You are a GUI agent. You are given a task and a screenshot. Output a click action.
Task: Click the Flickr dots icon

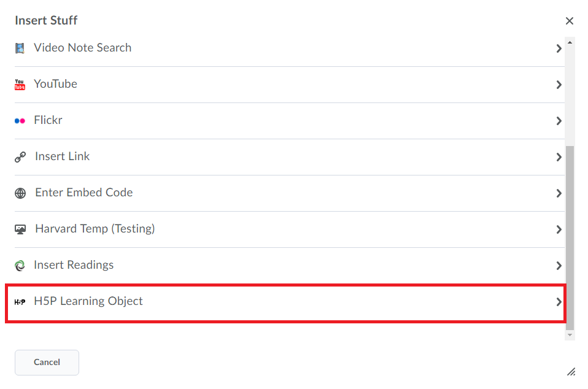click(20, 121)
